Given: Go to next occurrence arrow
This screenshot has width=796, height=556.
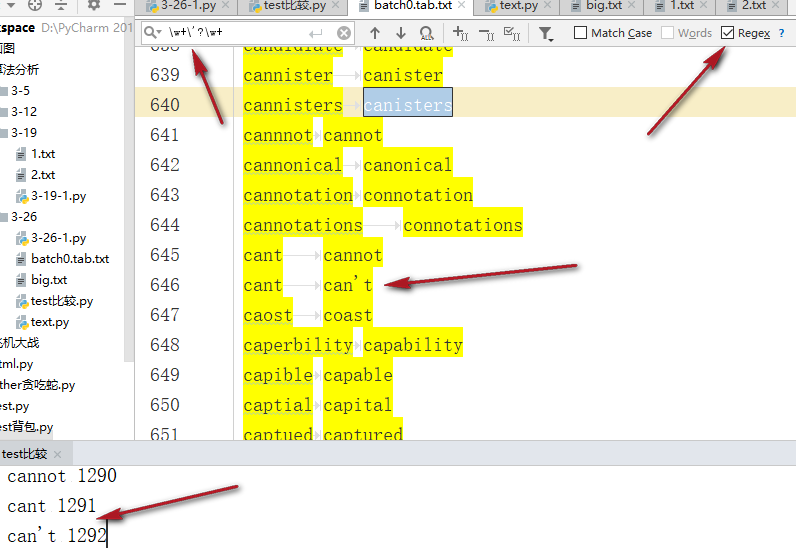Looking at the screenshot, I should coord(401,33).
